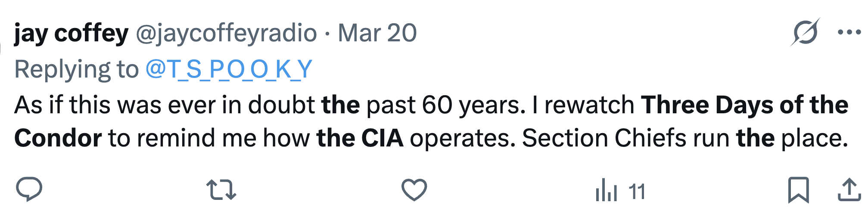Open the view analytics bar chart icon
This screenshot has width=868, height=221.
pyautogui.click(x=606, y=191)
